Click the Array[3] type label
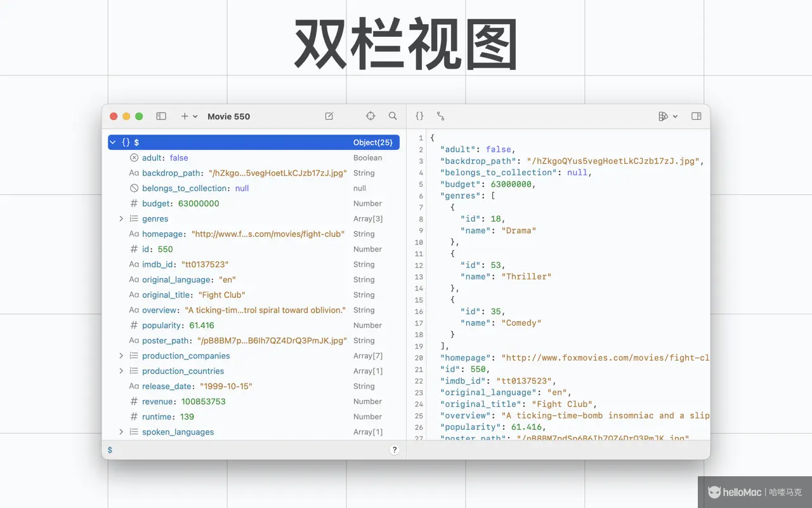The image size is (812, 508). coord(368,218)
